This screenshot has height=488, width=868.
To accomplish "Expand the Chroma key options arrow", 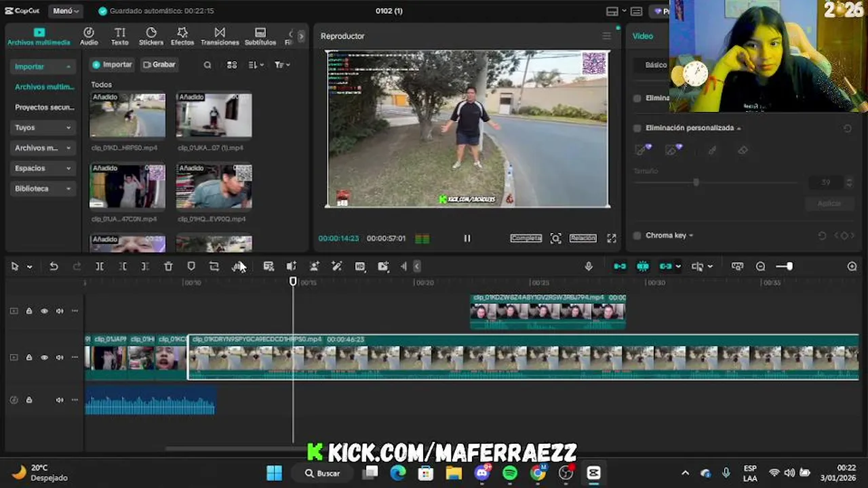I will tap(691, 236).
